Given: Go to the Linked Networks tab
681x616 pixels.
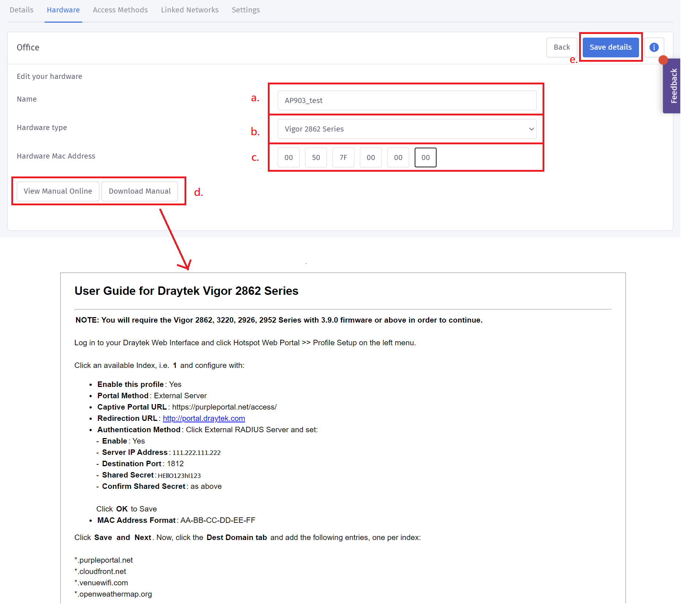Looking at the screenshot, I should click(x=190, y=10).
